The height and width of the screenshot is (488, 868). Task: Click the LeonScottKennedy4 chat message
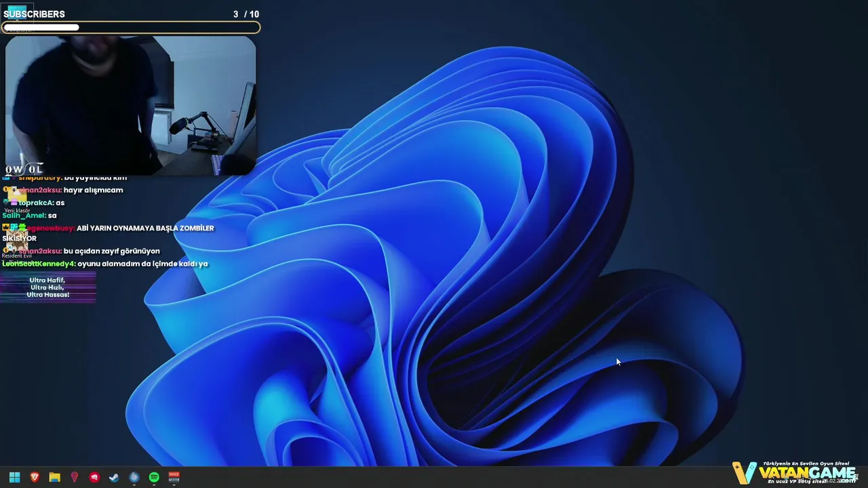(x=105, y=264)
